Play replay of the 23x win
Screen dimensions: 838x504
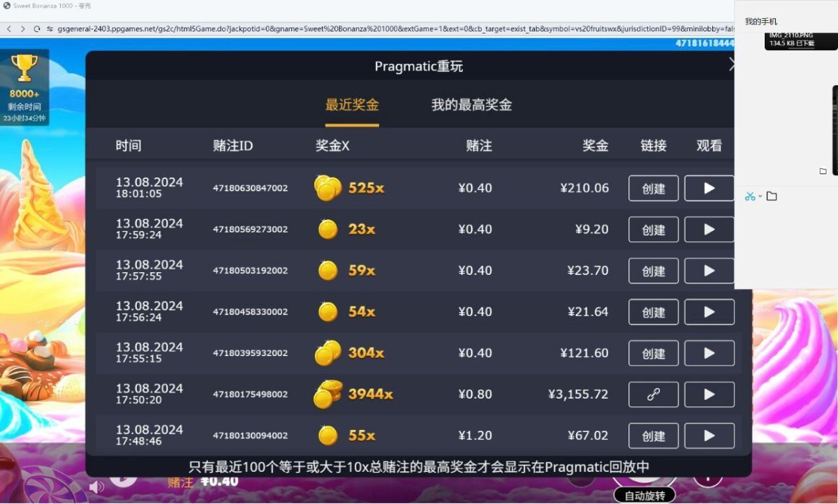click(709, 230)
